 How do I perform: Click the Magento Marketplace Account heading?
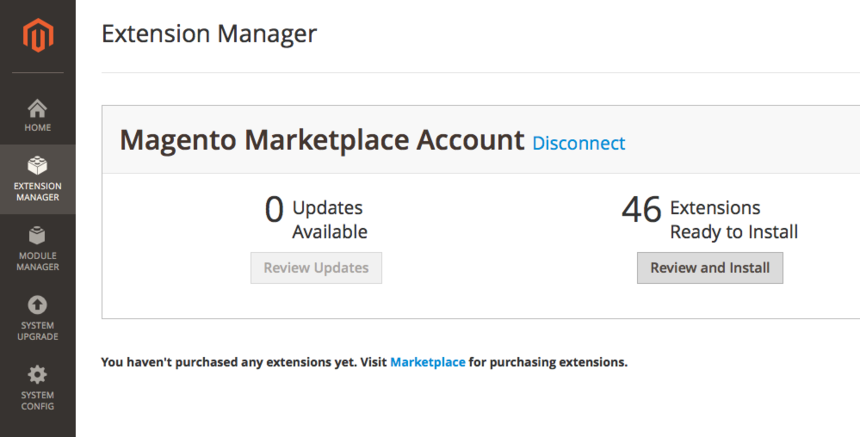(322, 140)
